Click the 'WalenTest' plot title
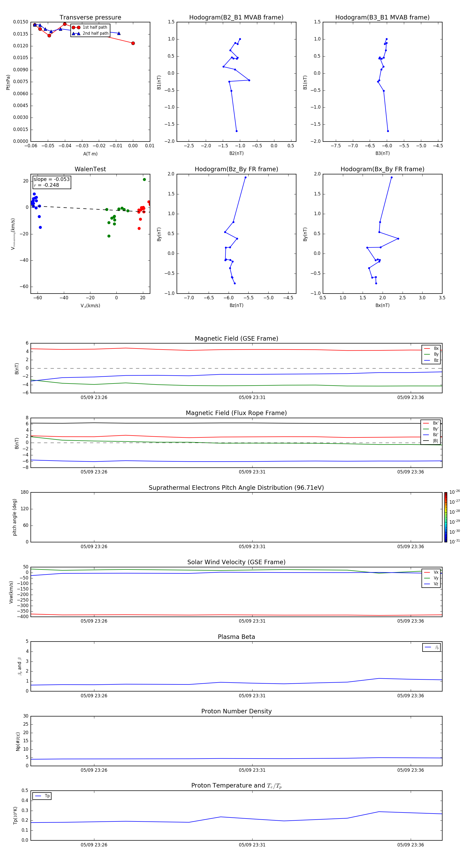 (90, 169)
